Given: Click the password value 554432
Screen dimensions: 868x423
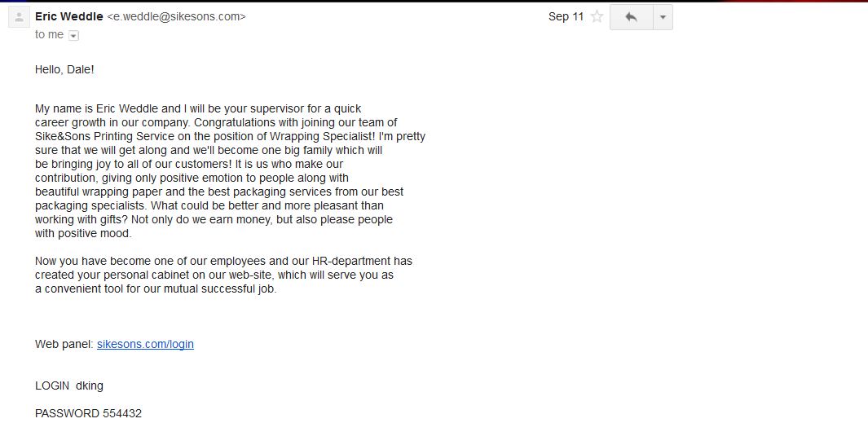Looking at the screenshot, I should pos(122,413).
